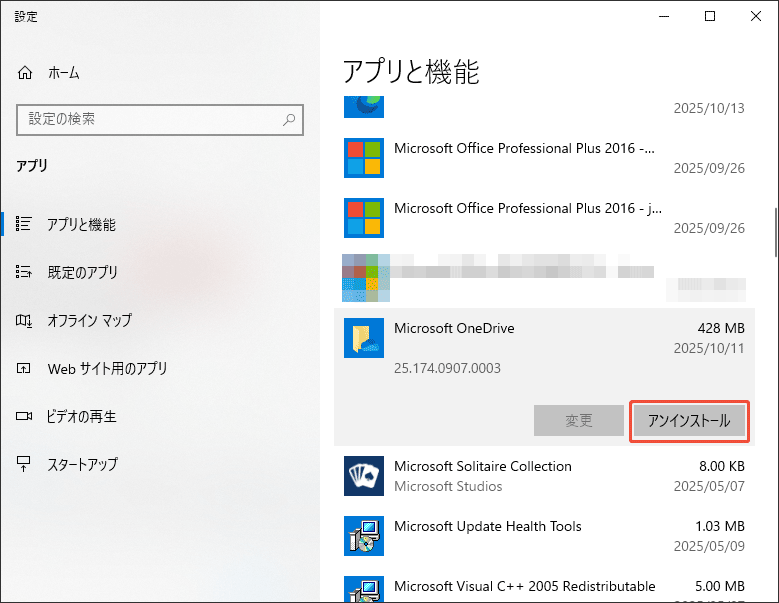Click the app list vertical scrollbar thumb

[776, 232]
